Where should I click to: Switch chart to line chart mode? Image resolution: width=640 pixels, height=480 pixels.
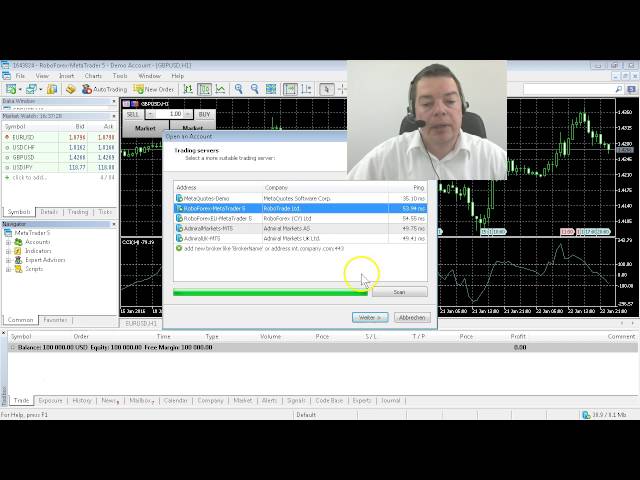point(220,89)
